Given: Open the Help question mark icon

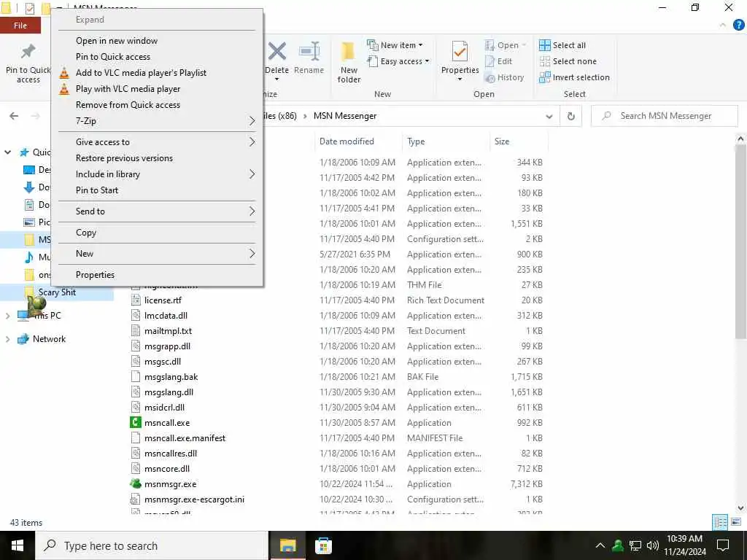Looking at the screenshot, I should tap(738, 26).
